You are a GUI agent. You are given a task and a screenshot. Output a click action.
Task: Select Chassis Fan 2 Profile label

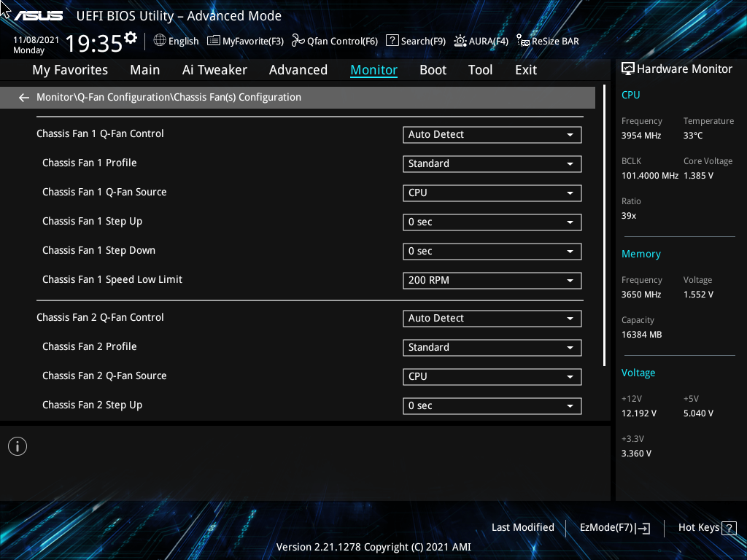(90, 346)
